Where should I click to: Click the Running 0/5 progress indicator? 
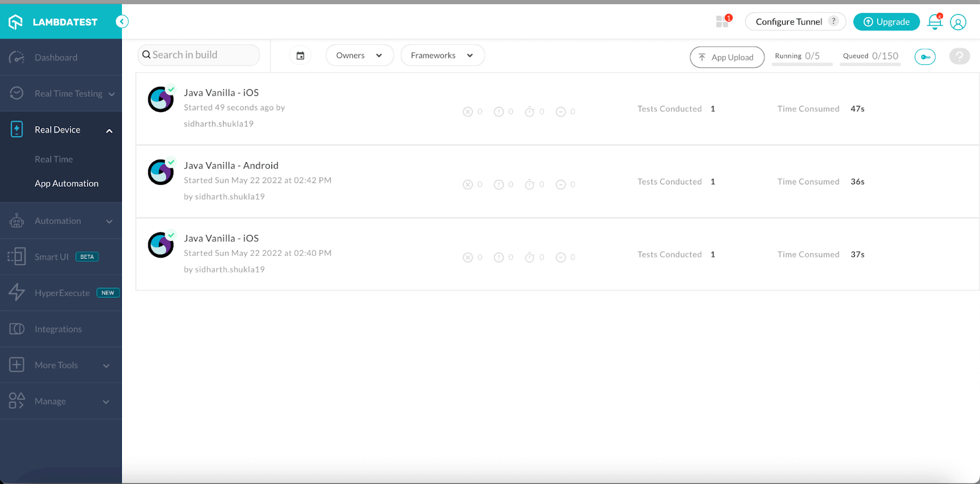[802, 56]
